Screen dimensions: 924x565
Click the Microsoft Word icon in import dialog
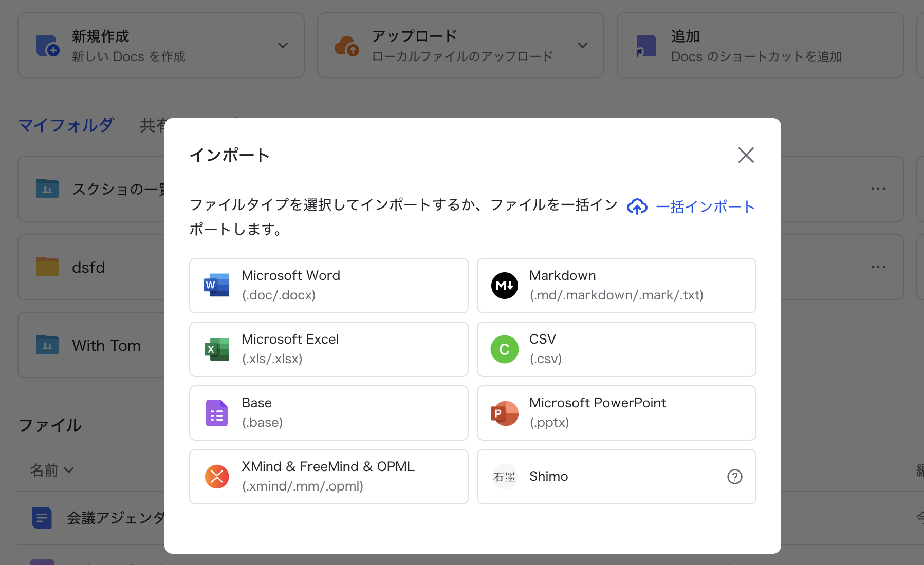(x=216, y=286)
